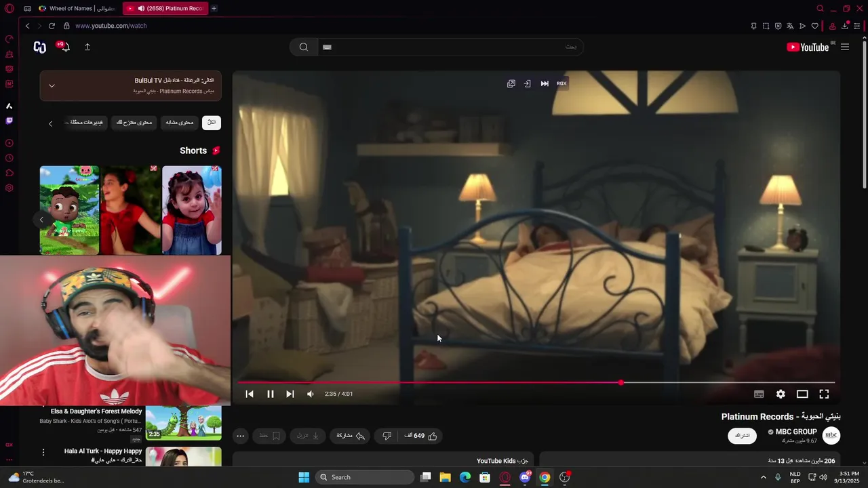Pop out video with detach icon

[x=511, y=83]
